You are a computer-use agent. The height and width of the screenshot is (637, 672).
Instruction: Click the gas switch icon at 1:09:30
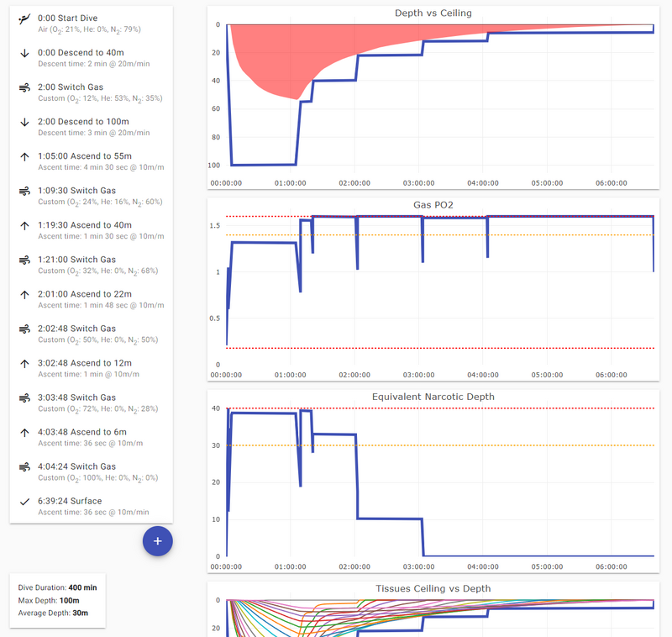click(24, 191)
